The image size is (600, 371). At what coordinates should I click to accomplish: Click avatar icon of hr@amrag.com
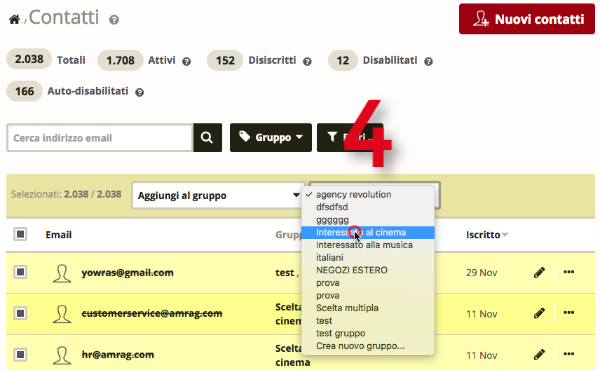[x=62, y=355]
